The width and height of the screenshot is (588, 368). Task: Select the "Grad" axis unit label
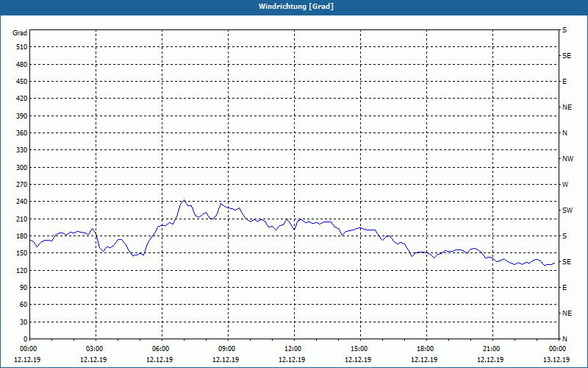click(x=20, y=33)
